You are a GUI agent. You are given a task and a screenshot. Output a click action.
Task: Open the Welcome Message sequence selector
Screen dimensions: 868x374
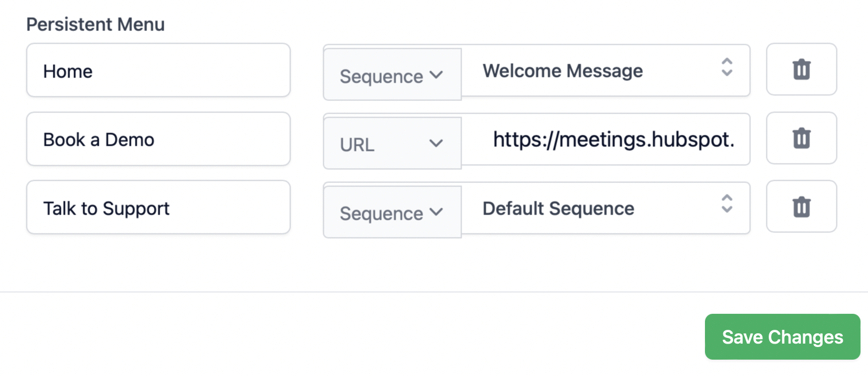597,71
